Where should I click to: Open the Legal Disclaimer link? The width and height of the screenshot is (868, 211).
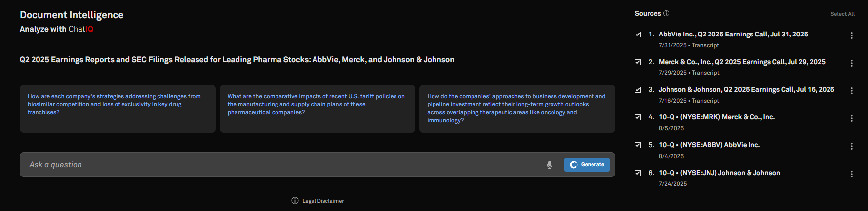pos(323,201)
